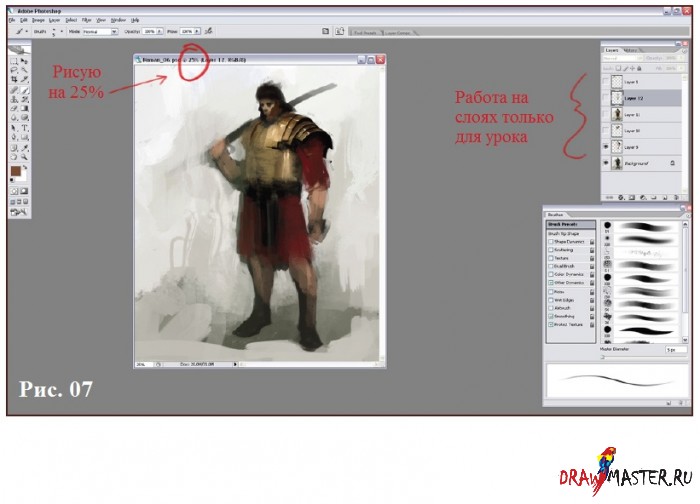The width and height of the screenshot is (700, 504).
Task: Open the Layer Comps tab in palette well
Action: (397, 33)
